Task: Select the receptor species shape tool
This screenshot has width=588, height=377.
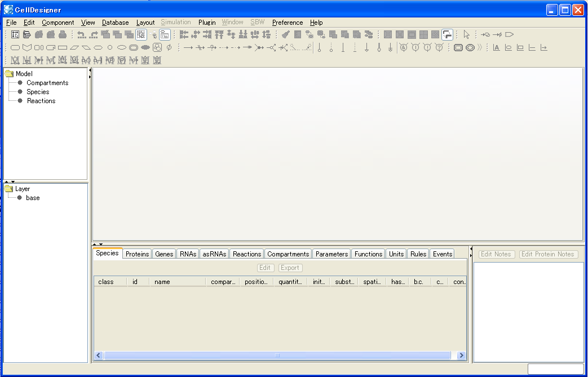Action: 27,47
